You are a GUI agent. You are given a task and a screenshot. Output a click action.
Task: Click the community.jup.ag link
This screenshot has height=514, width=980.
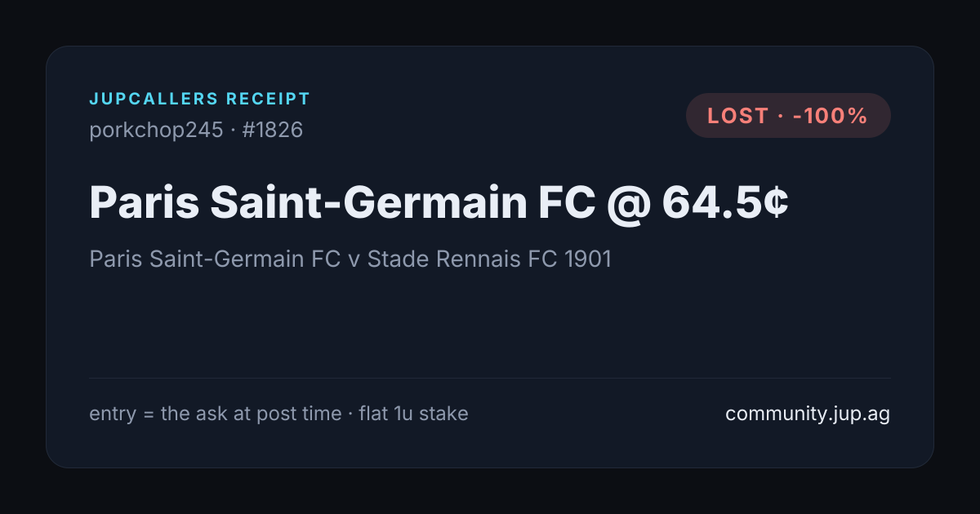coord(808,414)
